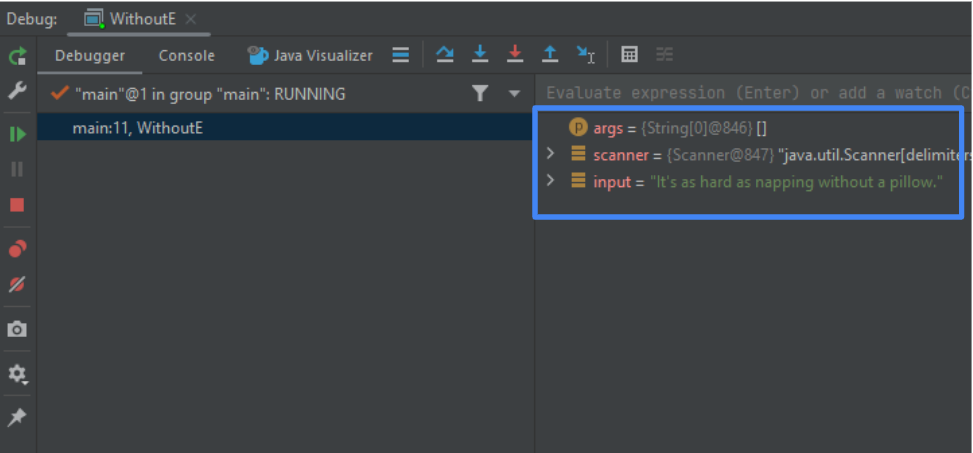Click the Trace Current Stream Chain icon
The image size is (973, 453).
click(x=665, y=55)
